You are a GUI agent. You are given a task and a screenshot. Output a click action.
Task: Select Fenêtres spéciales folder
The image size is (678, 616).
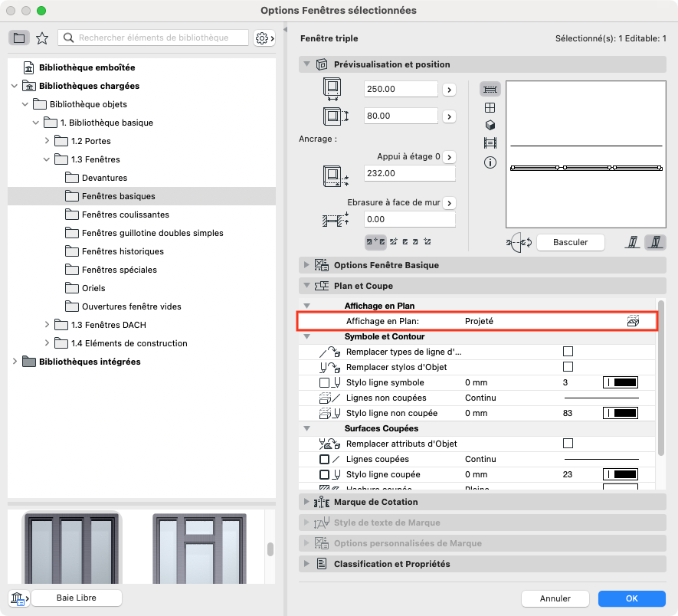[142, 270]
